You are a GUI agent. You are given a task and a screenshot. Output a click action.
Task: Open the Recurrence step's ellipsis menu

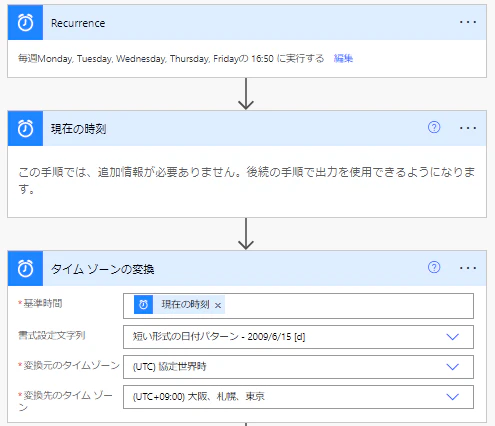coord(468,22)
